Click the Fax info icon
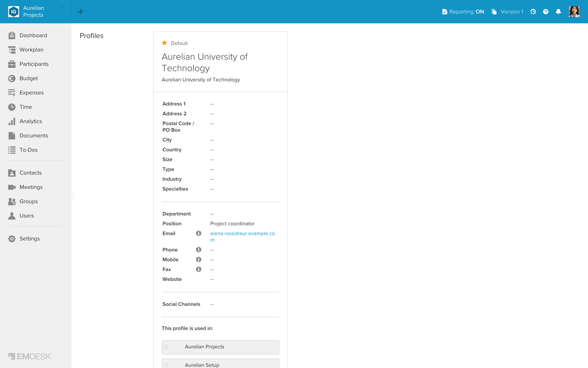Viewport: 588px width, 368px height. point(198,269)
